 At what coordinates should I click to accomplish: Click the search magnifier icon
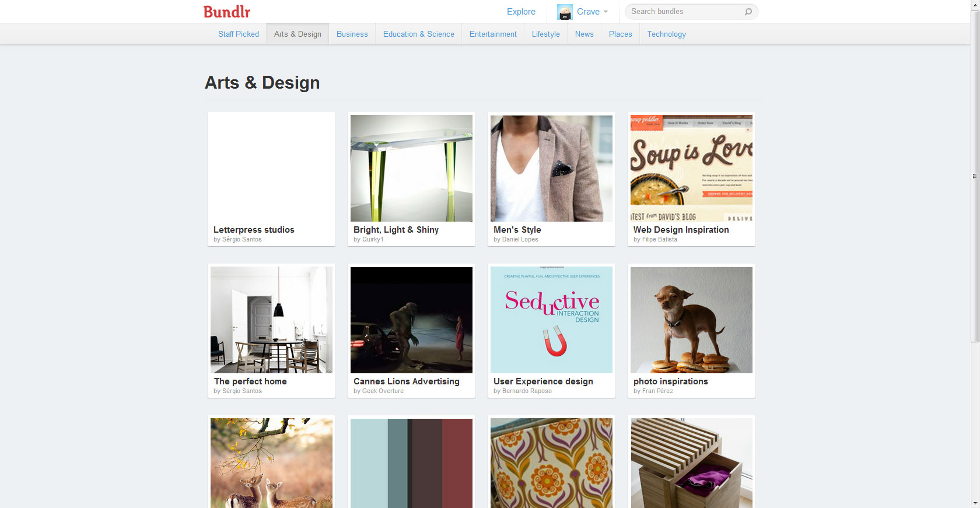coord(748,12)
